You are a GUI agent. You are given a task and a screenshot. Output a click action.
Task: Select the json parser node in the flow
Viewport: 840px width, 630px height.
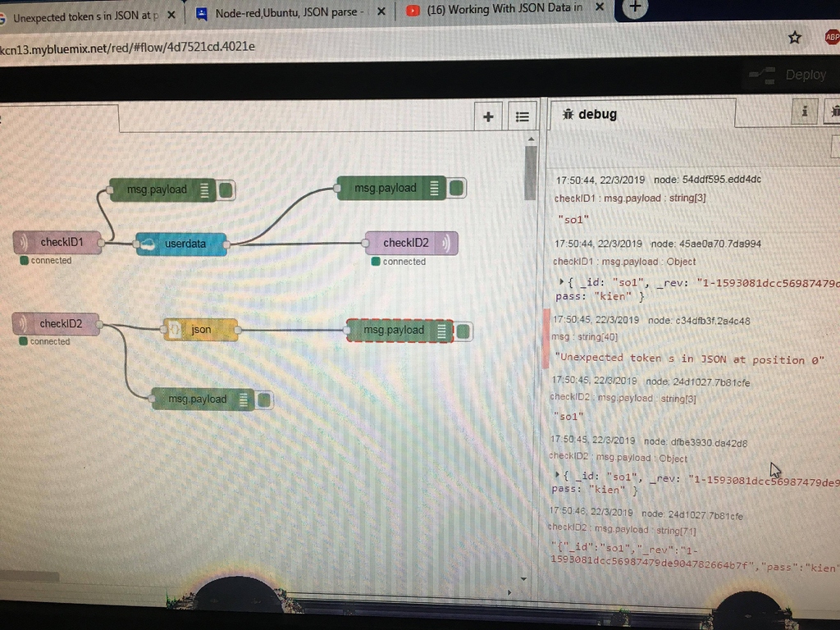[201, 329]
